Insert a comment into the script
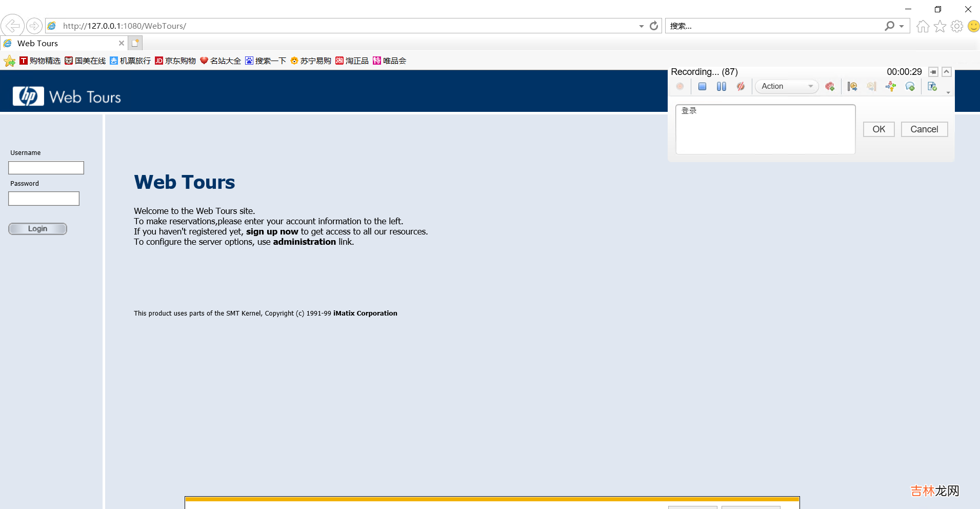 tap(910, 87)
